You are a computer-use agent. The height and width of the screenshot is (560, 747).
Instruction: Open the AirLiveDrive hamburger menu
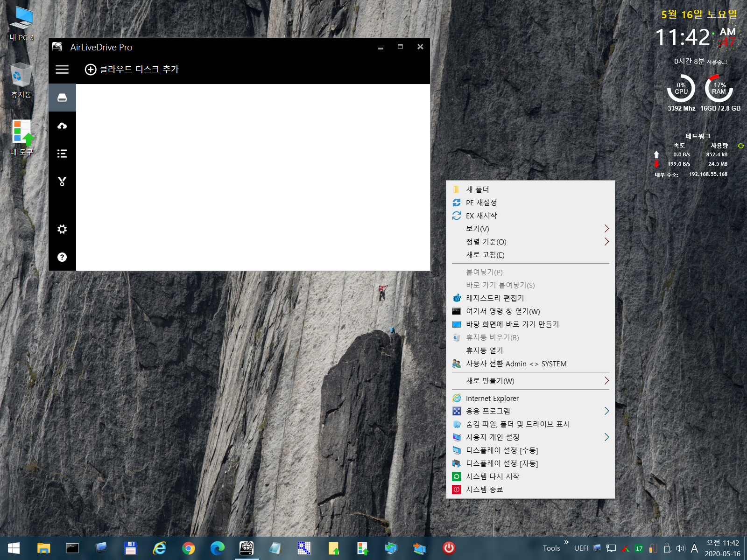click(x=62, y=70)
